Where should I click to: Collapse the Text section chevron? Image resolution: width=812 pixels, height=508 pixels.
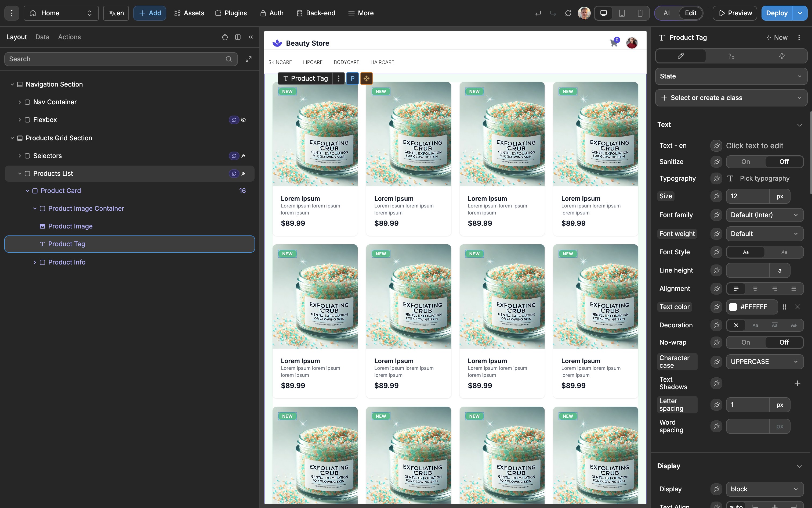pyautogui.click(x=800, y=125)
